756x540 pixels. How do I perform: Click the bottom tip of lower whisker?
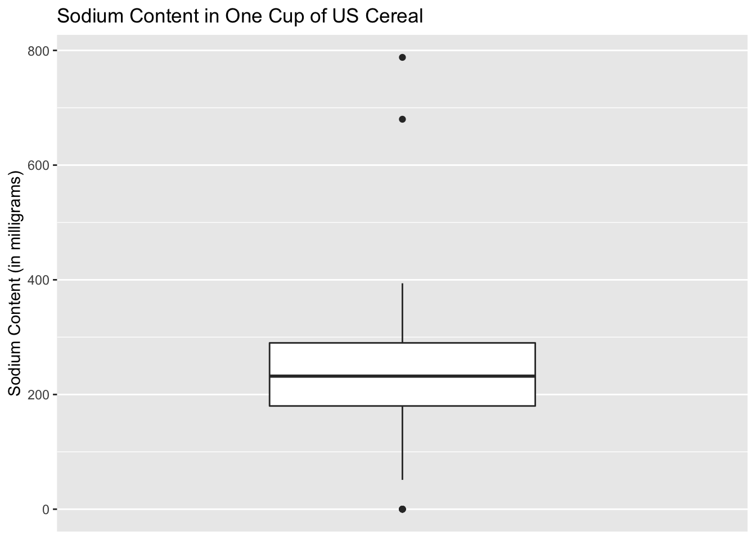(x=402, y=479)
